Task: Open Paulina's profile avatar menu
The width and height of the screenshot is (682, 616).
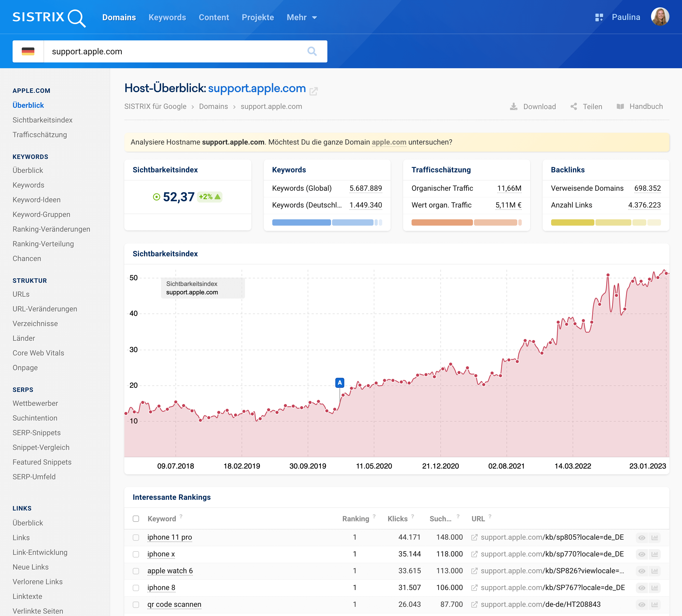Action: pos(660,17)
